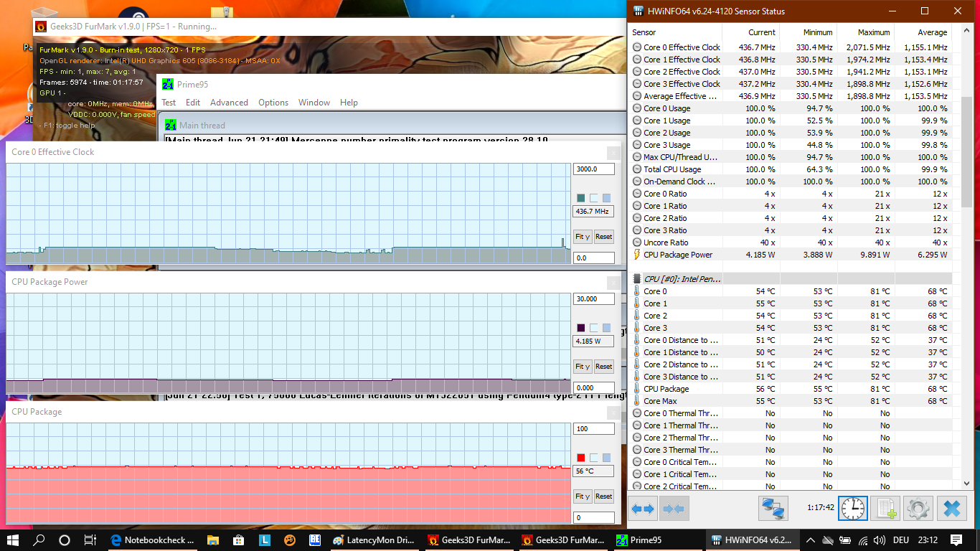This screenshot has height=551, width=980.
Task: Click the Sensor column header in HWiNFO
Action: pyautogui.click(x=676, y=32)
